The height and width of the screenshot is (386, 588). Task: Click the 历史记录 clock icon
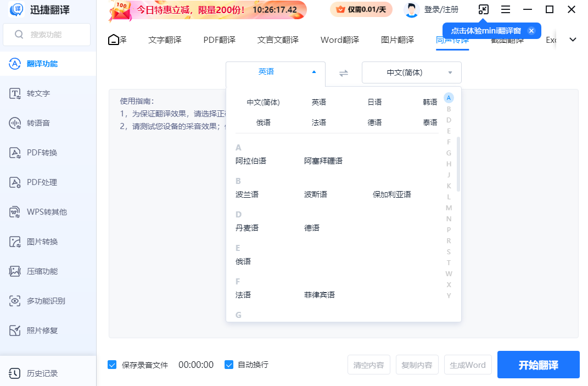(15, 373)
